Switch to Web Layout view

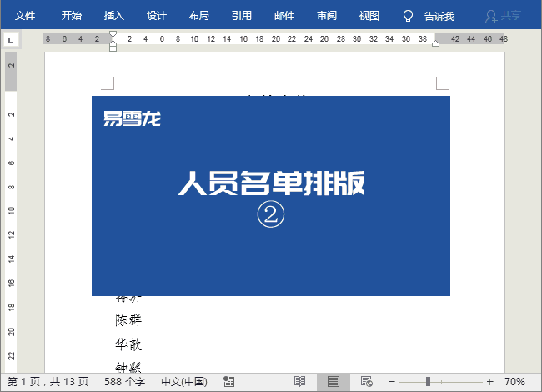click(366, 382)
